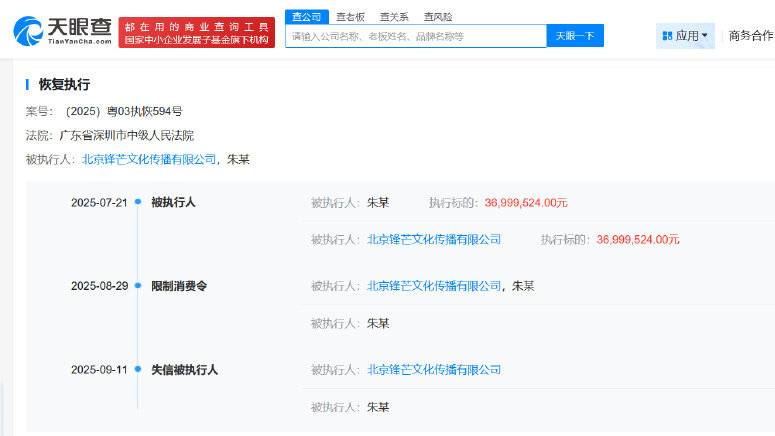Open the Tianyancha logo homepage
This screenshot has height=436, width=775.
point(62,32)
